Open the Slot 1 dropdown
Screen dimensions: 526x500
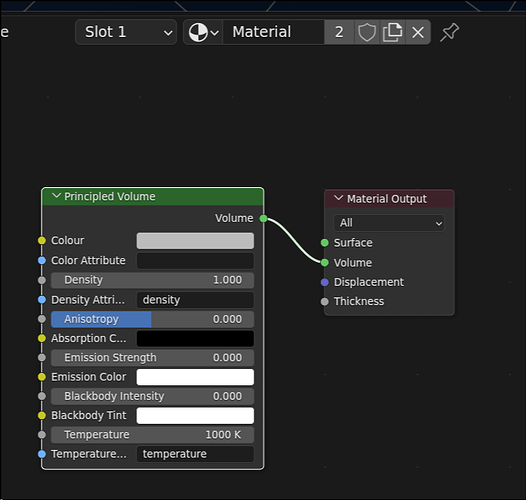[126, 32]
